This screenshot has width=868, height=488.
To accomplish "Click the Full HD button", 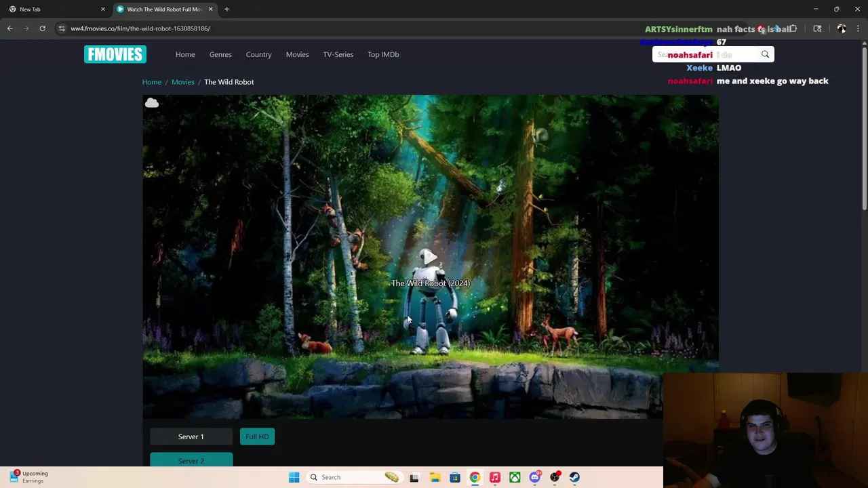I will tap(257, 436).
